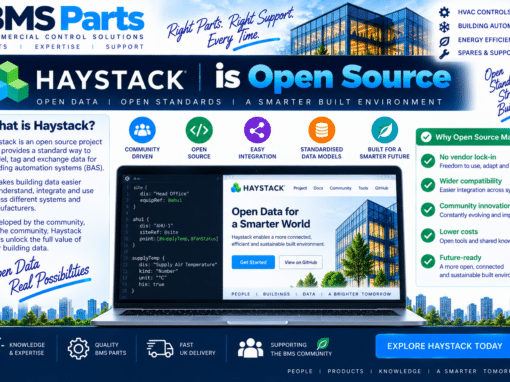The image size is (510, 382).
Task: Click the 'Future-ready' text
Action: pos(460,257)
